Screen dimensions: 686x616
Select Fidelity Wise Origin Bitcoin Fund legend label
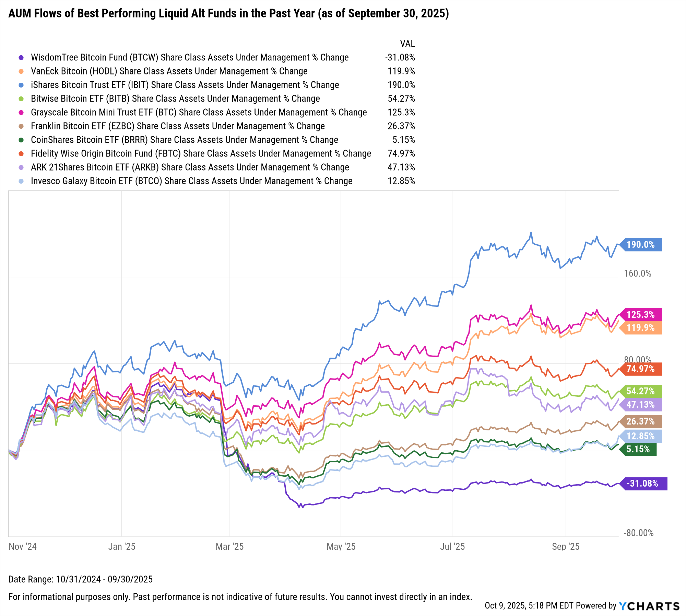[201, 154]
